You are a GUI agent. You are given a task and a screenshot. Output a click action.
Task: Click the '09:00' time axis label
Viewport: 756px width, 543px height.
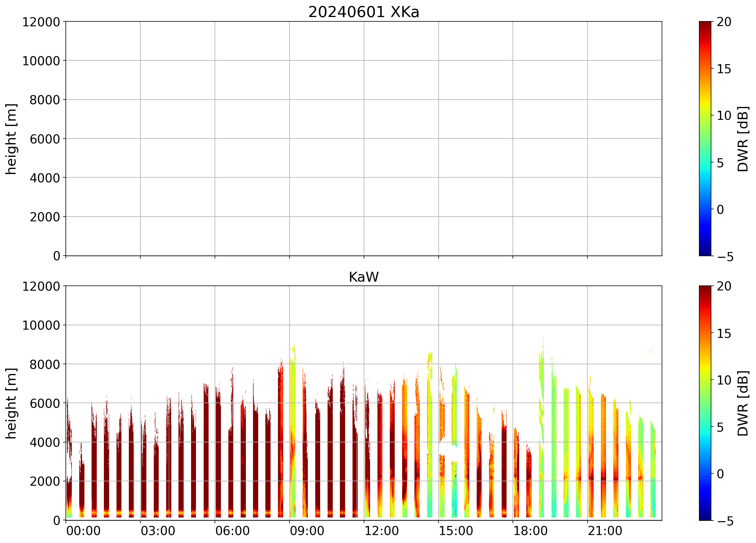[x=307, y=531]
